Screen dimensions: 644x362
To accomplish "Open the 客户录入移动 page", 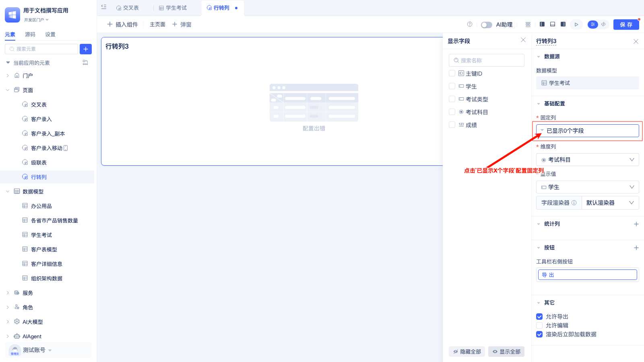I will click(x=47, y=148).
